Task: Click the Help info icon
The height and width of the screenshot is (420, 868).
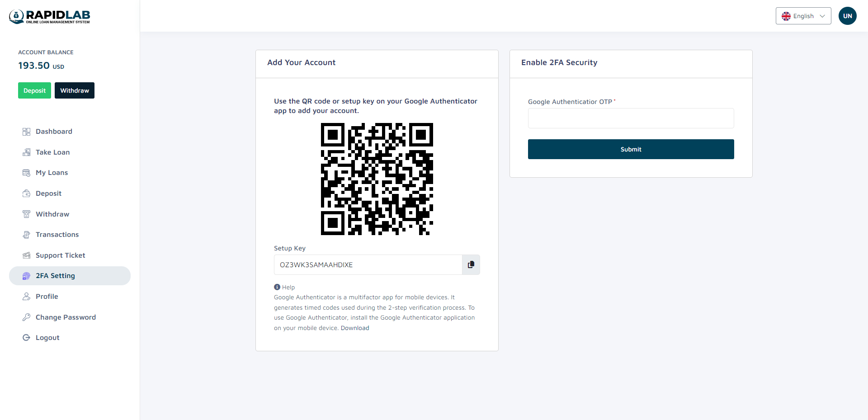Action: 277,287
